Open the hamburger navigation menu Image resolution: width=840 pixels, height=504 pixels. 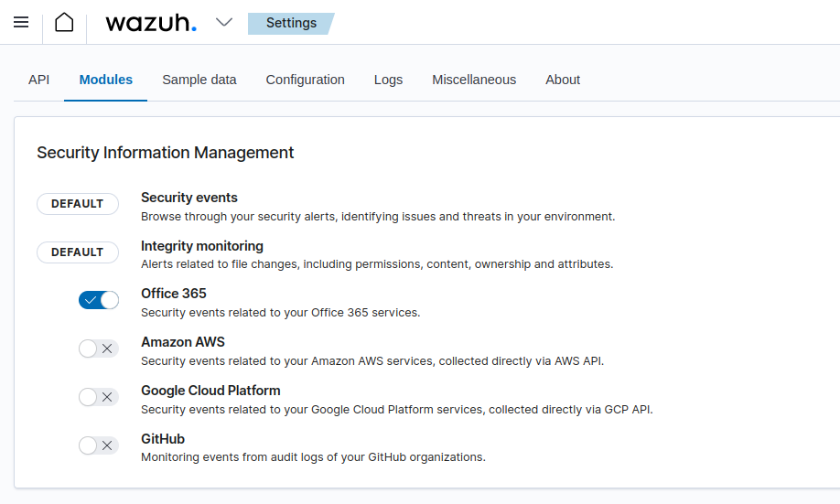(21, 23)
